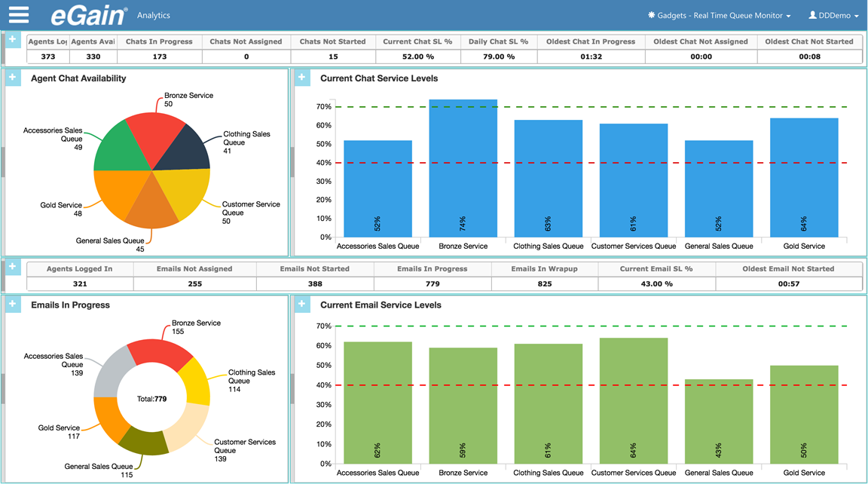Open the hamburger navigation menu
The width and height of the screenshot is (868, 484).
[19, 14]
